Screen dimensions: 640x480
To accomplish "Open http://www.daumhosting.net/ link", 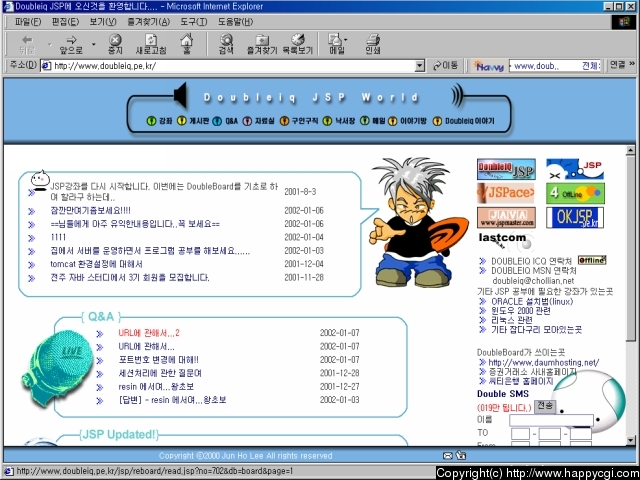I will pos(544,362).
